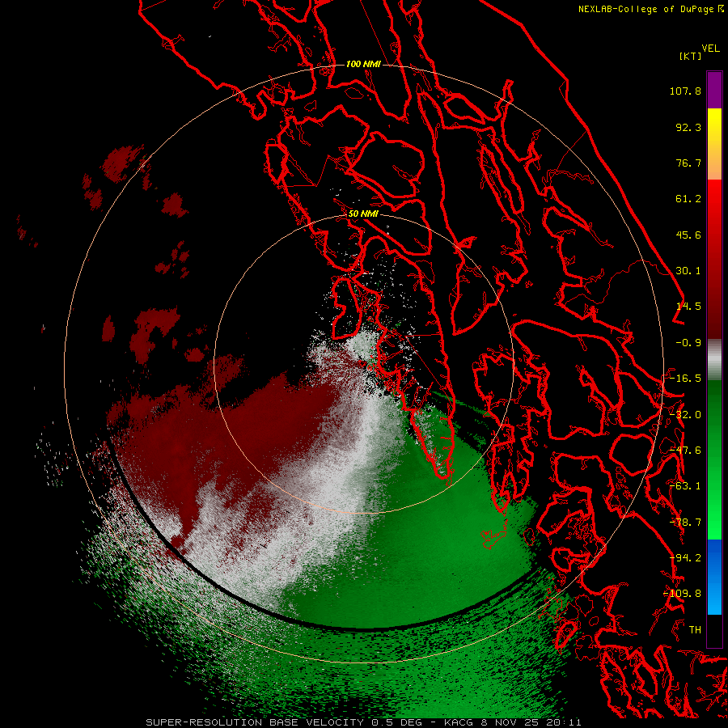Click the -0.9 velocity scale value
Image resolution: width=728 pixels, height=728 pixels.
click(x=688, y=343)
